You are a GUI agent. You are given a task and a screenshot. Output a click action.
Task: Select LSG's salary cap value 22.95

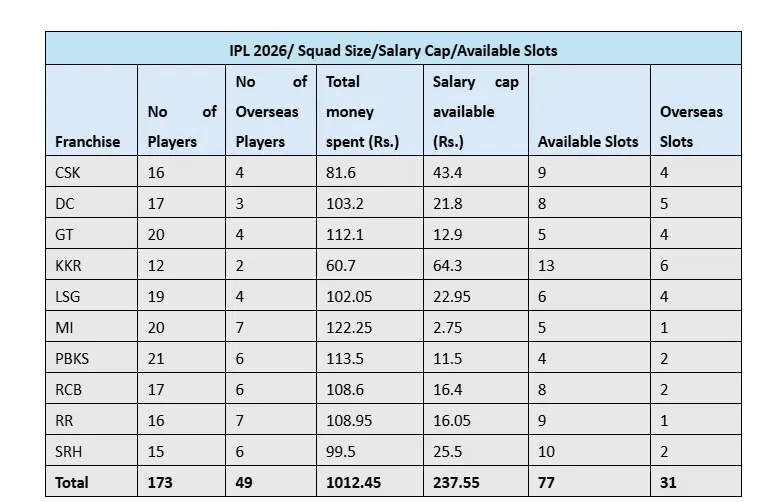[x=451, y=297]
